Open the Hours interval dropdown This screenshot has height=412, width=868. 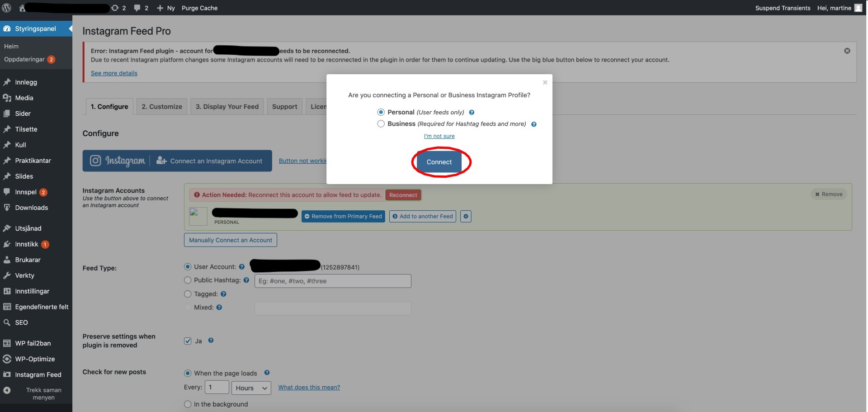coord(251,388)
